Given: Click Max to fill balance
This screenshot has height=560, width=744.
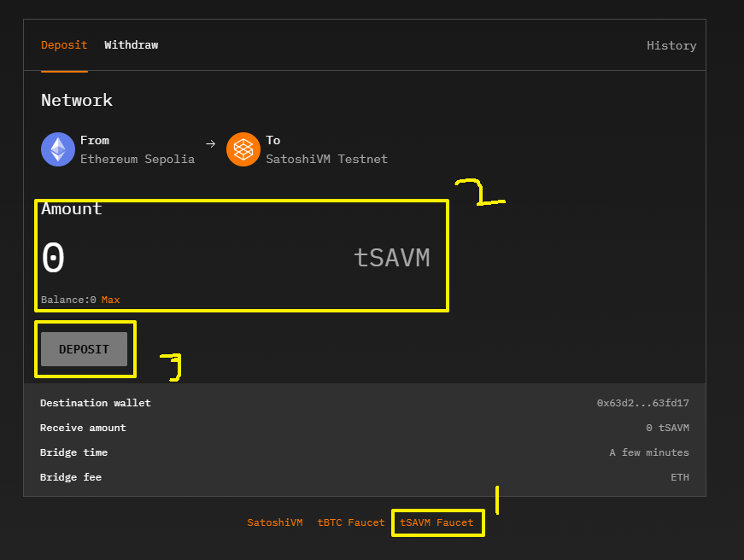Looking at the screenshot, I should 110,300.
